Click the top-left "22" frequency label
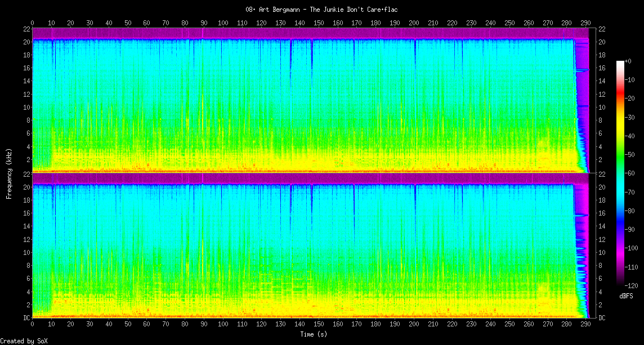The height and width of the screenshot is (345, 644). pyautogui.click(x=26, y=29)
